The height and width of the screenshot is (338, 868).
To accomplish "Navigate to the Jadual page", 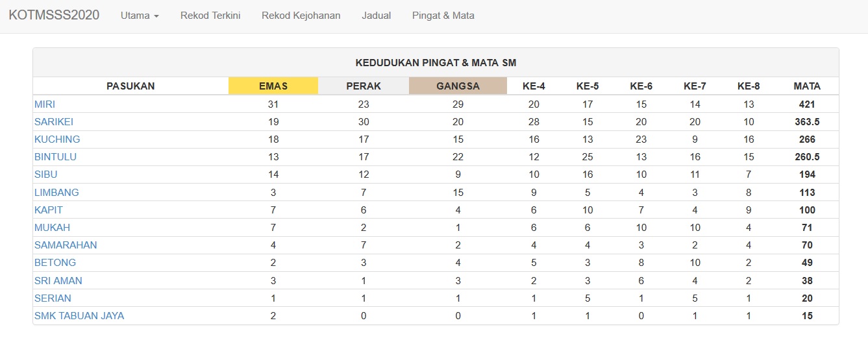I will pos(377,16).
